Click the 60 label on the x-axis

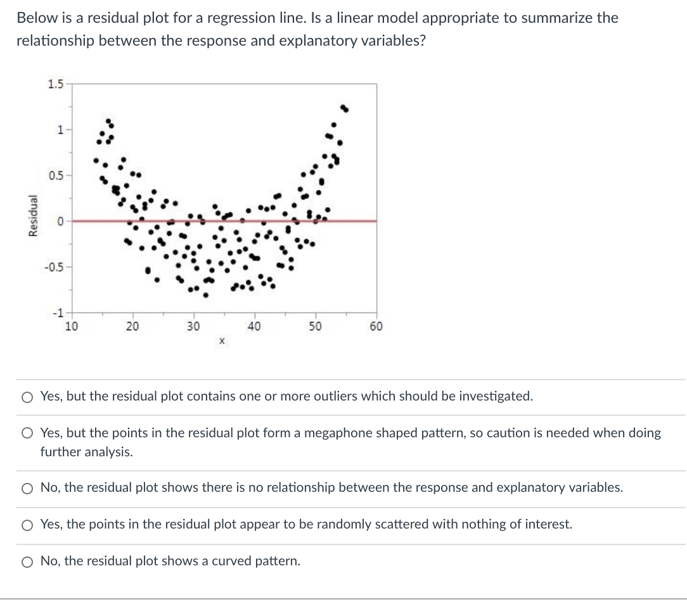(375, 326)
